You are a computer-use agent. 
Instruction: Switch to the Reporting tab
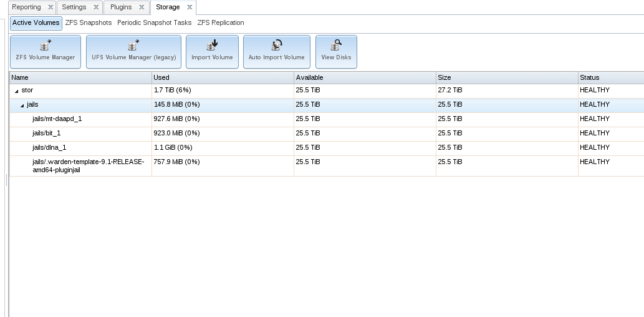click(x=27, y=7)
